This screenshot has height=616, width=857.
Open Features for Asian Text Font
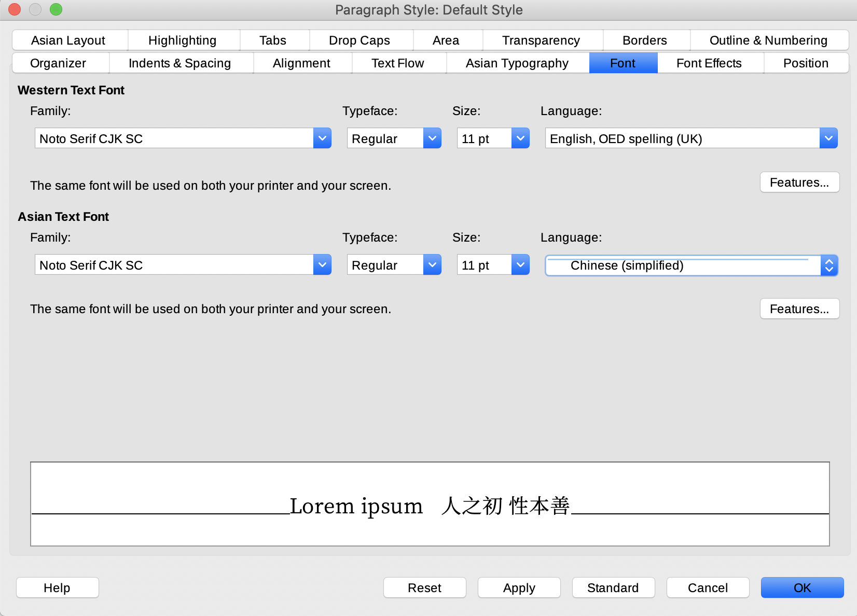point(799,309)
